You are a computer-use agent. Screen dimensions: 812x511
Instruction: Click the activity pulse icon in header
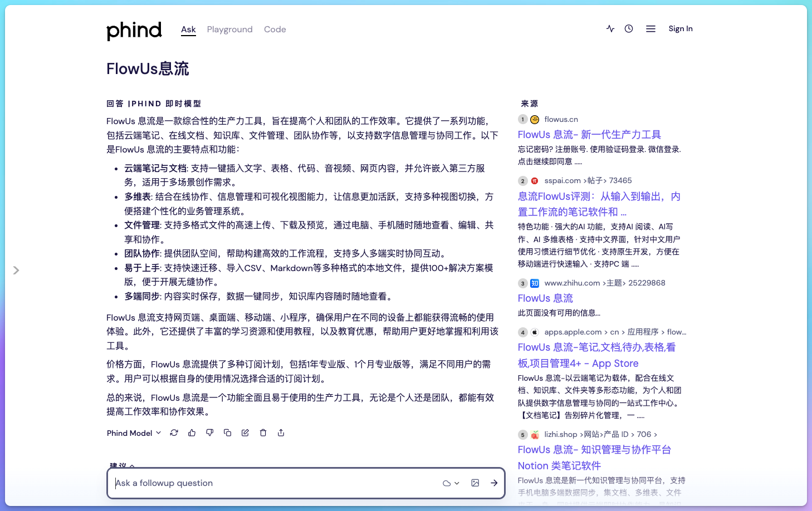[610, 29]
